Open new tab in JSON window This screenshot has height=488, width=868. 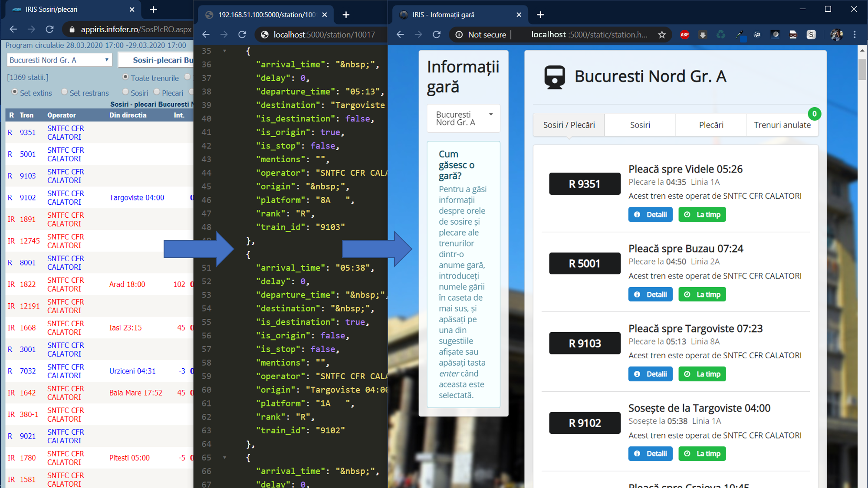[x=346, y=15]
